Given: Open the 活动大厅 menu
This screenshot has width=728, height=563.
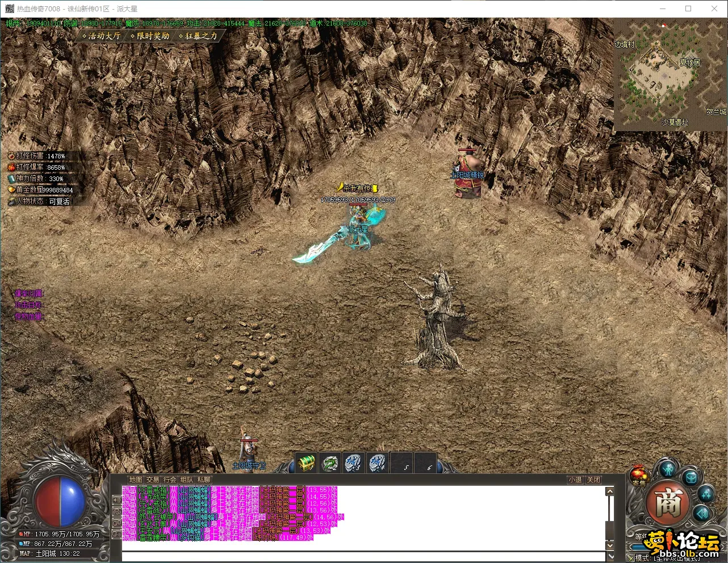Looking at the screenshot, I should [102, 36].
